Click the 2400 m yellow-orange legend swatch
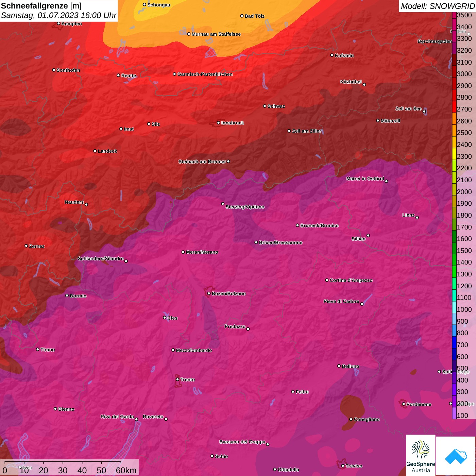Viewport: 476px width, 476px height. (x=454, y=142)
